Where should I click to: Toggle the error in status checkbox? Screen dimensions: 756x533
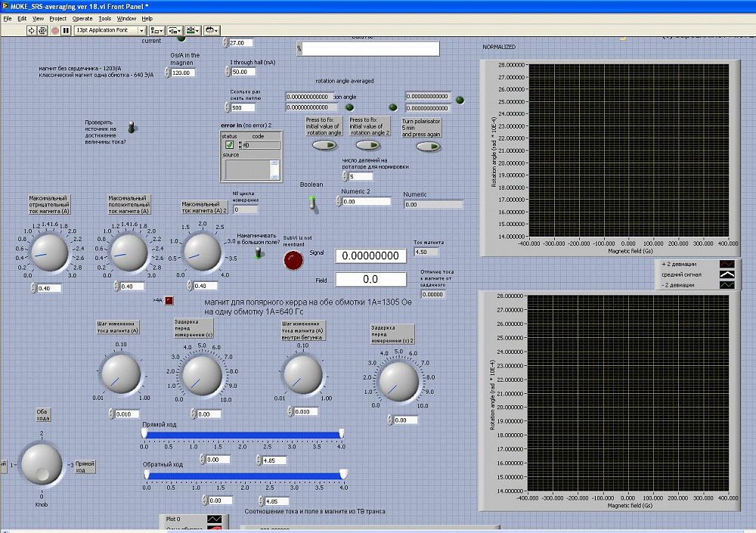[x=229, y=144]
